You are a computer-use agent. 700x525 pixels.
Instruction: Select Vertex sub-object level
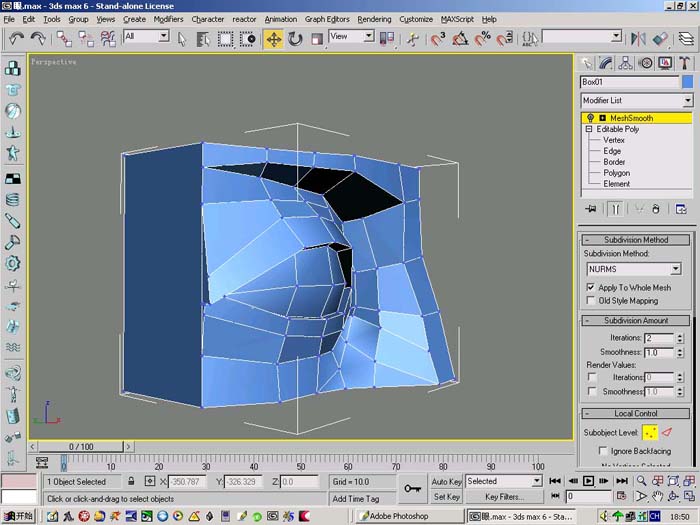(614, 140)
